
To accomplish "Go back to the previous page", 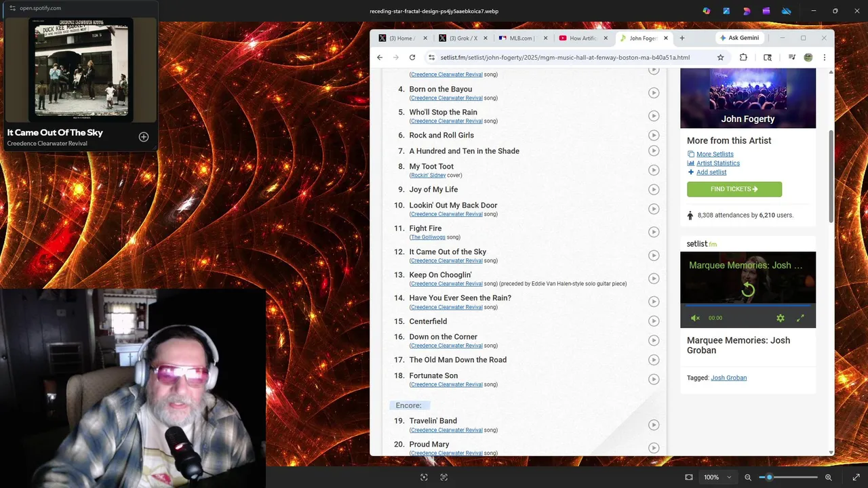I will click(380, 58).
